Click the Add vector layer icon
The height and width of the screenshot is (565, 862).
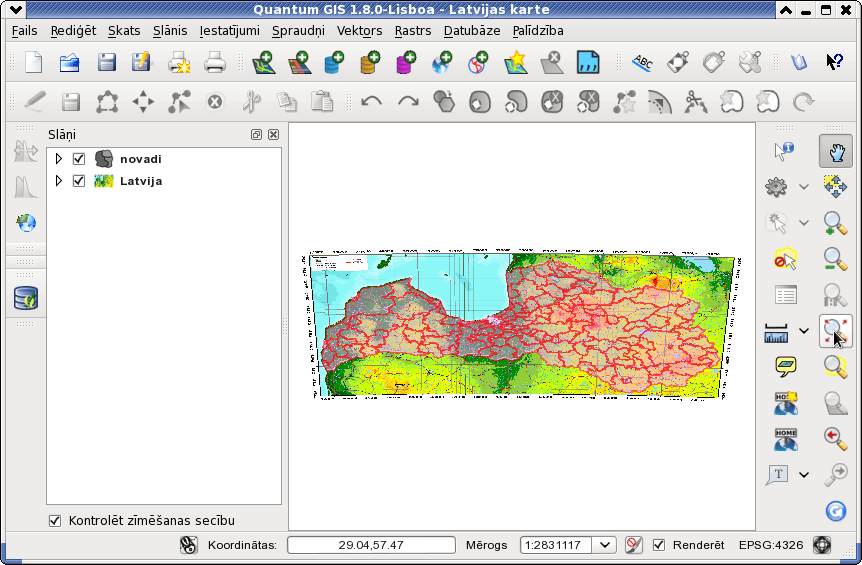[x=263, y=62]
